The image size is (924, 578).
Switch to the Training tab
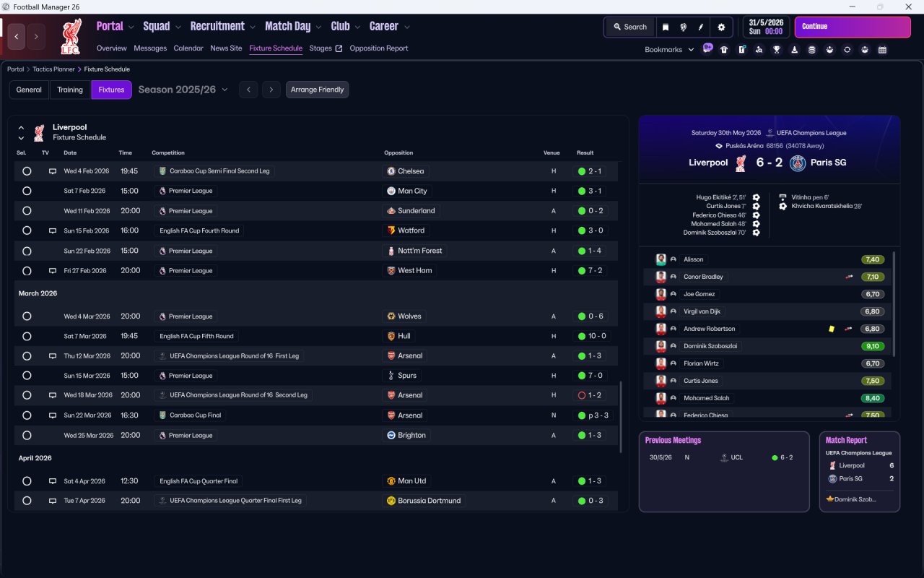70,90
